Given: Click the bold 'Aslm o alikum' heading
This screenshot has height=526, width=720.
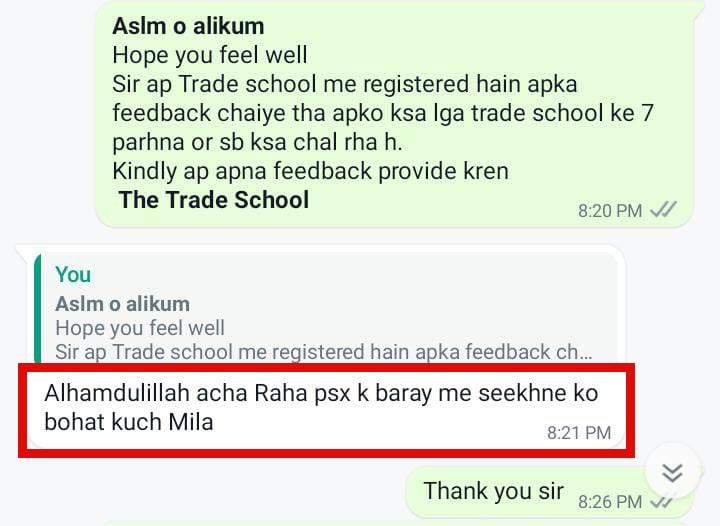Looking at the screenshot, I should (188, 26).
